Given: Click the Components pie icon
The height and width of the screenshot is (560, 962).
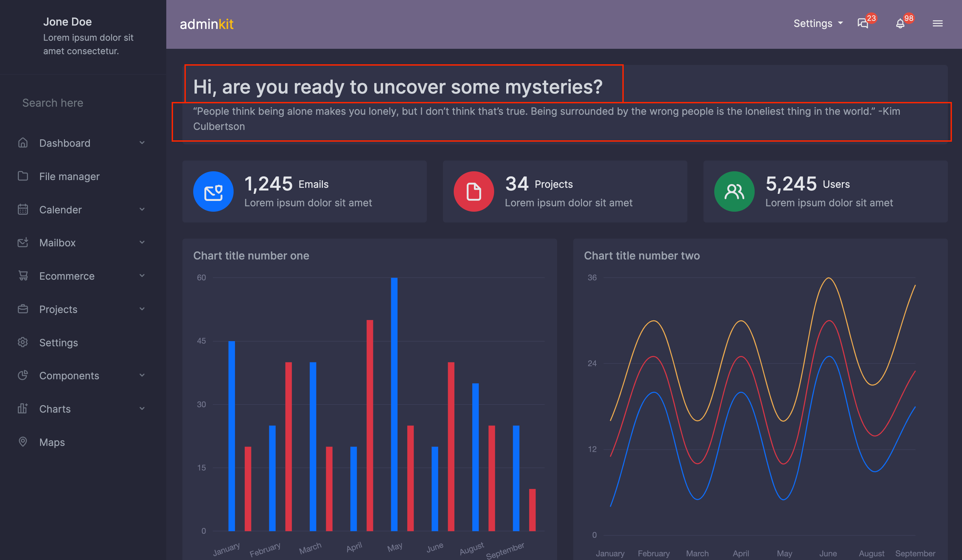Looking at the screenshot, I should point(23,375).
